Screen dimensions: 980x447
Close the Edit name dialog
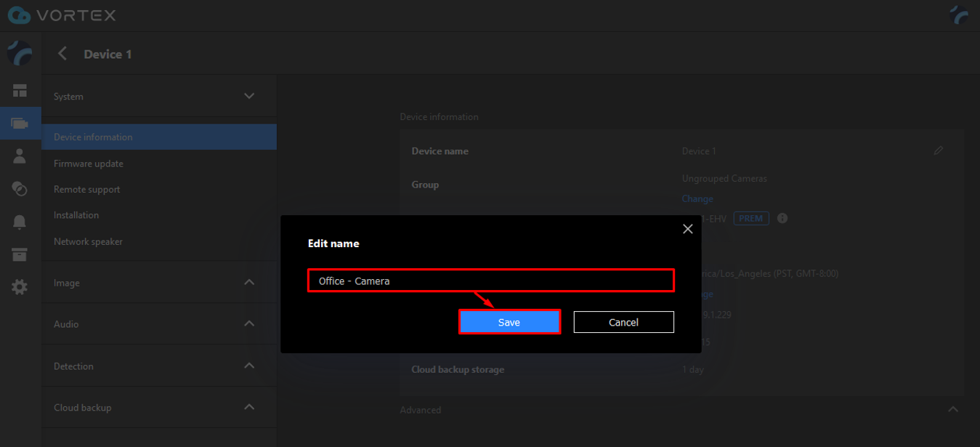pos(687,229)
